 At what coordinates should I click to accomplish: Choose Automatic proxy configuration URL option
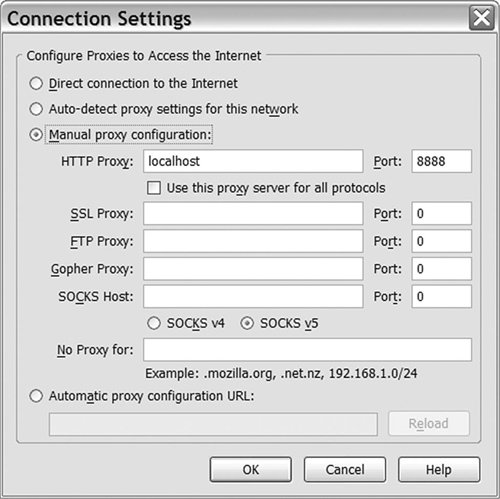click(x=36, y=396)
